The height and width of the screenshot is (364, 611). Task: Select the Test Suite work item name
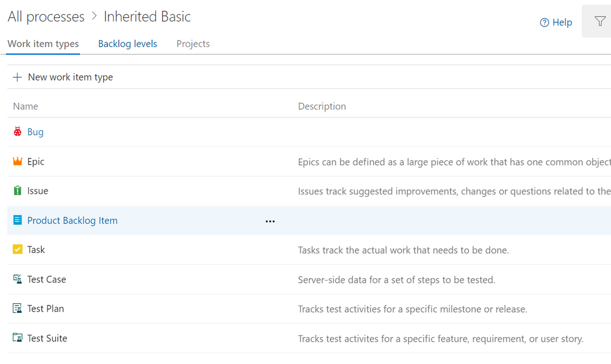click(x=47, y=338)
